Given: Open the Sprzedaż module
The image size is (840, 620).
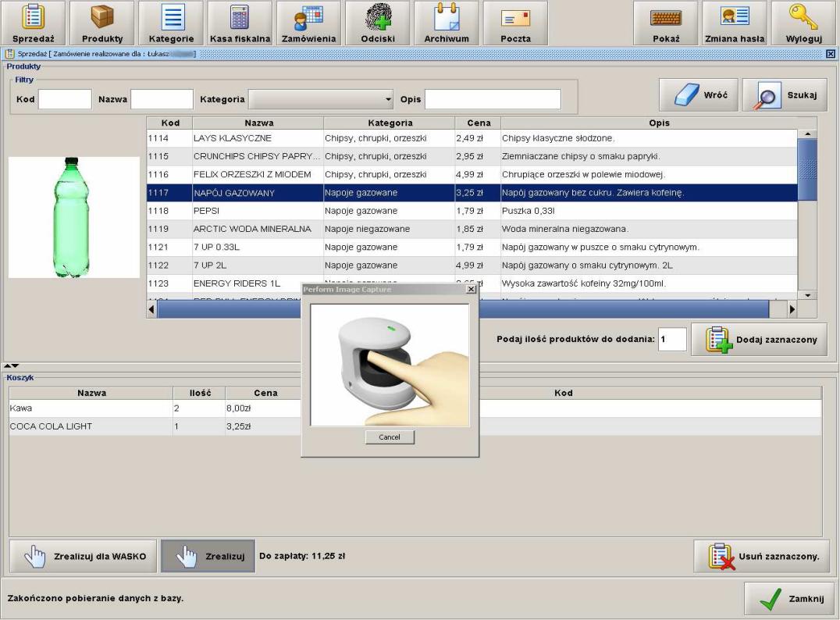Looking at the screenshot, I should [x=34, y=23].
